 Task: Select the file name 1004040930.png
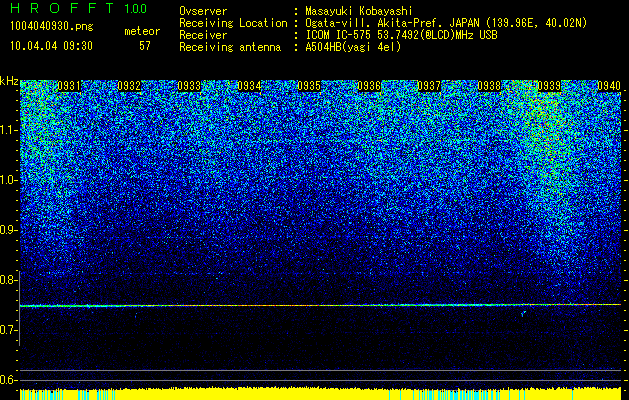click(52, 26)
